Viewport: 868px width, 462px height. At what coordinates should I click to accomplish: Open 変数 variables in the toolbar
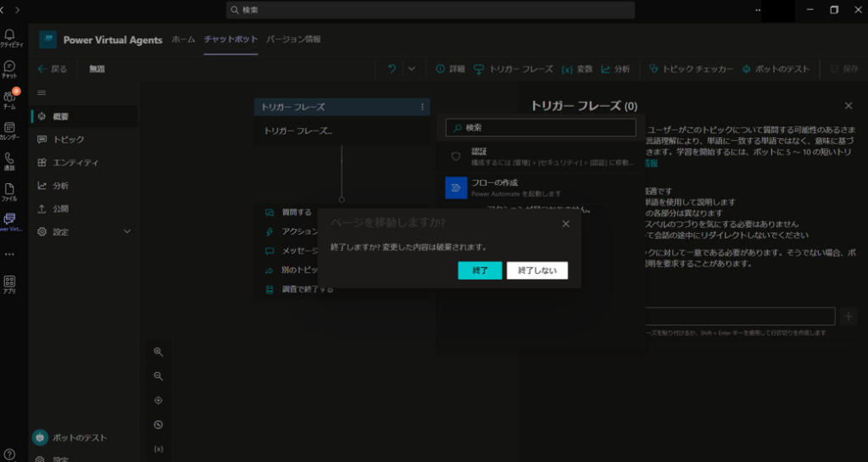576,70
